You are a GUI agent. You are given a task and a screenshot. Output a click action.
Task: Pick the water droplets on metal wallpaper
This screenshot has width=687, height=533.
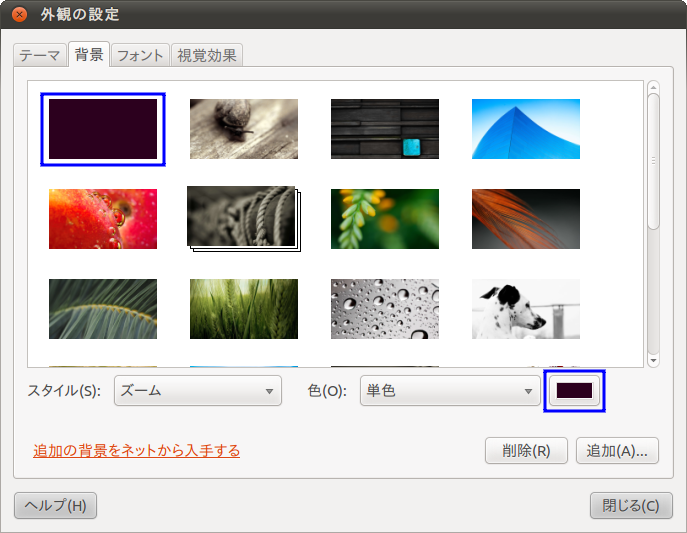(385, 309)
